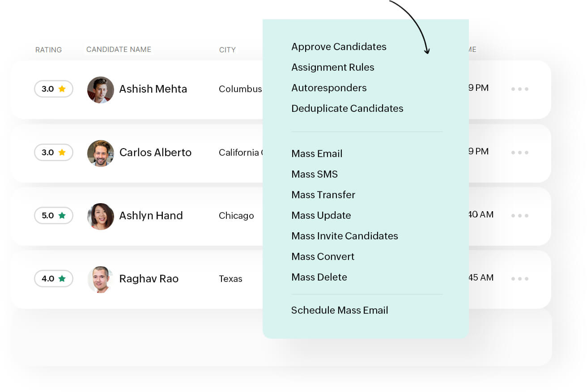Viewport: 587px width, 392px height.
Task: Click Mass Delete in the menu
Action: tap(319, 277)
